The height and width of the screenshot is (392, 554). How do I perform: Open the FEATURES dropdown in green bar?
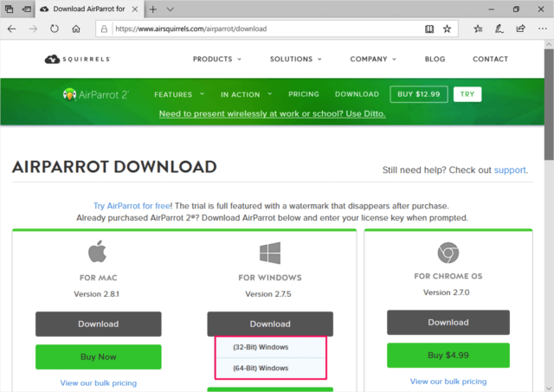(178, 94)
